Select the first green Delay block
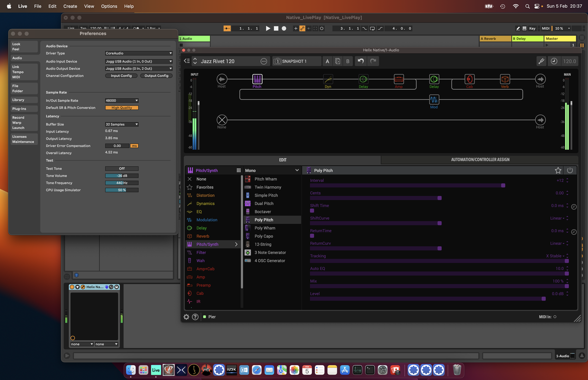Screen dimensions: 588x380 [363, 79]
